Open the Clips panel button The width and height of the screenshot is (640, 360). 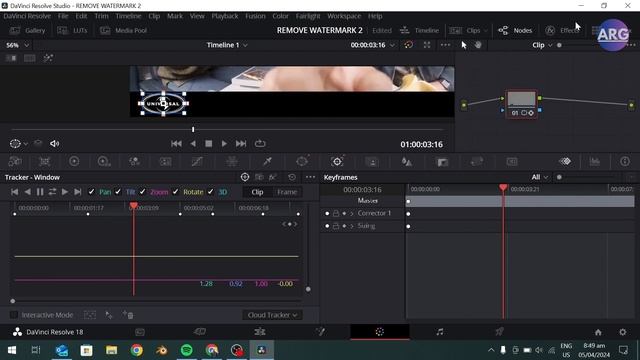[465, 30]
